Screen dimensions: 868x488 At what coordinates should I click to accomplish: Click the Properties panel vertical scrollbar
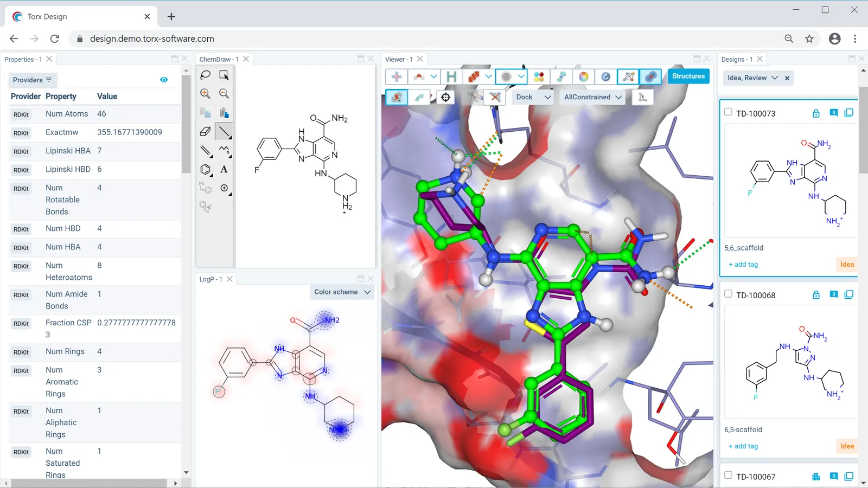(x=186, y=125)
